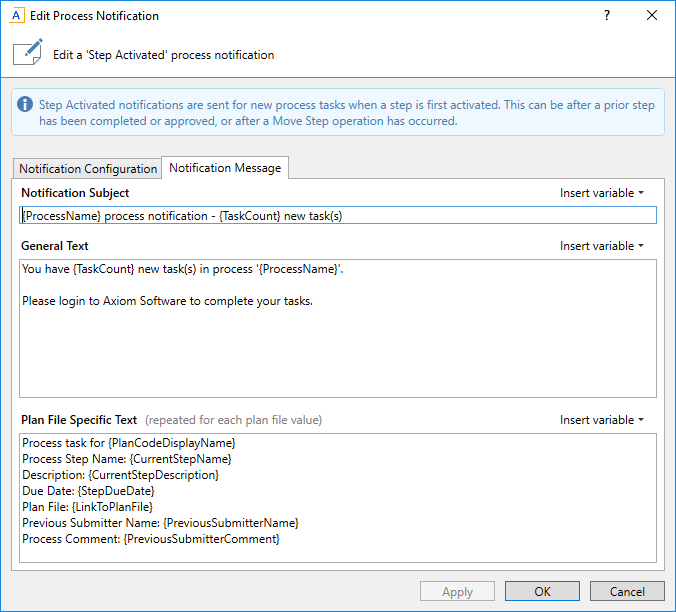The width and height of the screenshot is (676, 612).
Task: Click Cancel to discard changes
Action: 627,591
